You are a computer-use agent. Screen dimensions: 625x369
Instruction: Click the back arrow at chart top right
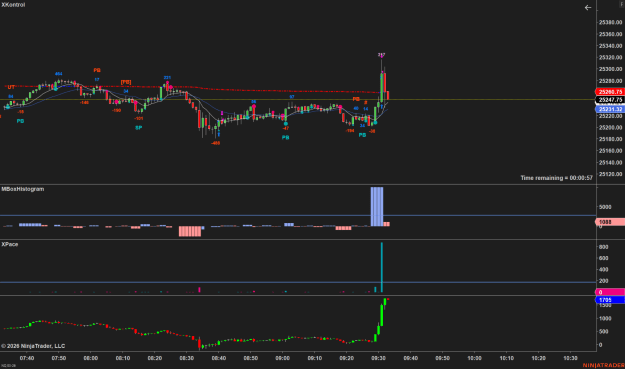(x=588, y=8)
